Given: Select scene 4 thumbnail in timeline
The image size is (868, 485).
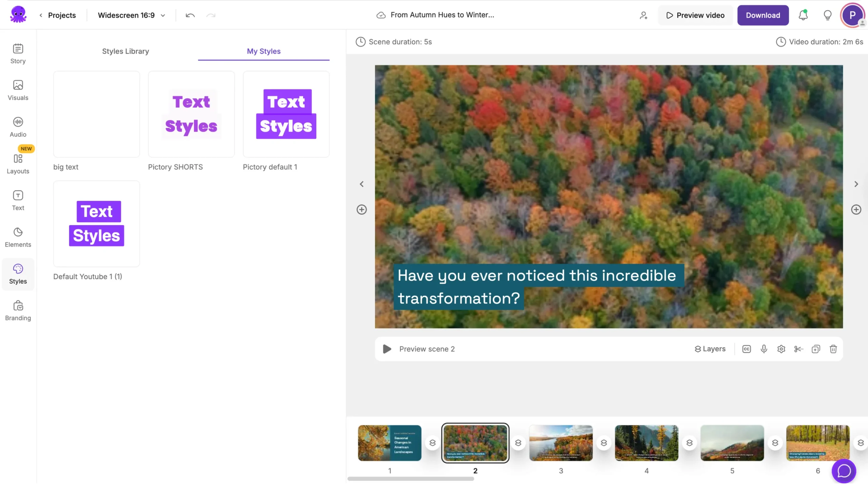Looking at the screenshot, I should (646, 443).
